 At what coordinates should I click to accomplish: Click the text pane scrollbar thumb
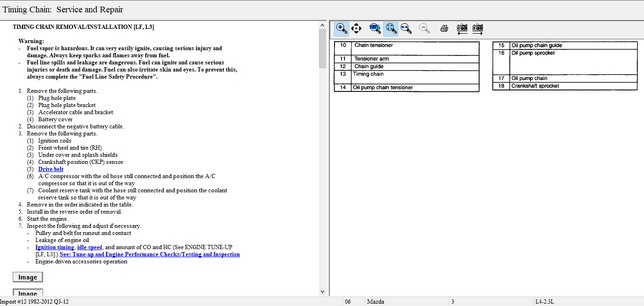click(323, 48)
